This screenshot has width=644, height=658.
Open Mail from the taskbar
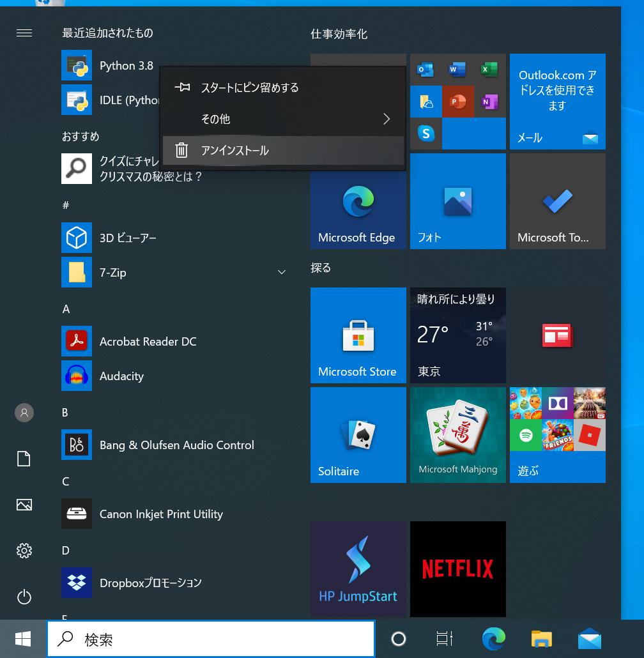(590, 639)
